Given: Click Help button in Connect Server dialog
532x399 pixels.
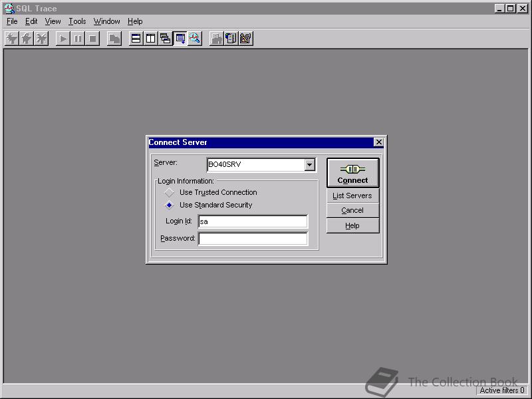Looking at the screenshot, I should tap(353, 225).
